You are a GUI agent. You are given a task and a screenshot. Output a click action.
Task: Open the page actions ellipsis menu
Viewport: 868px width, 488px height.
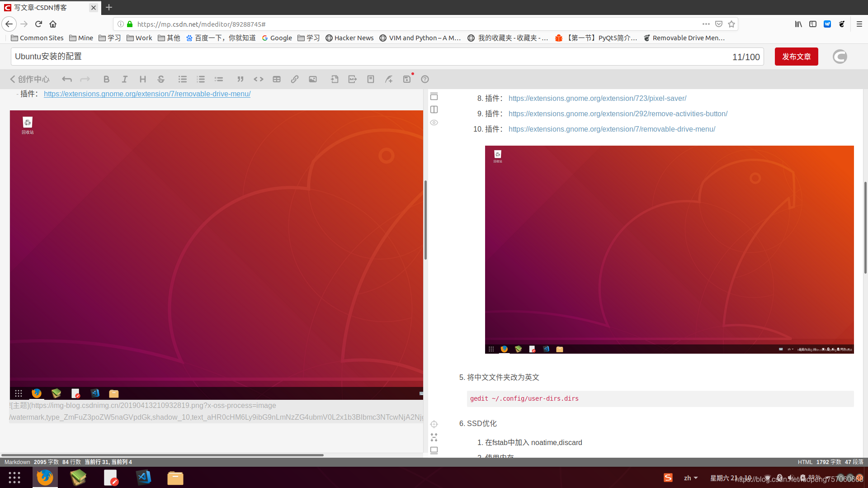point(706,24)
